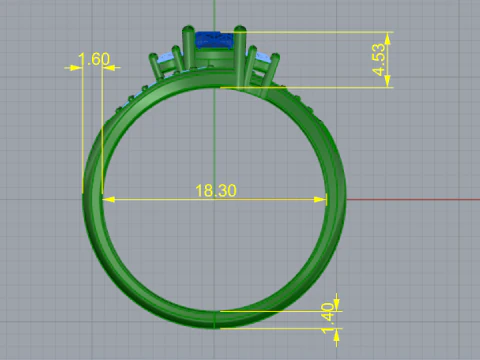Image resolution: width=480 pixels, height=360 pixels.
Task: Select the 4.53 setting height dimension text
Action: (x=379, y=60)
